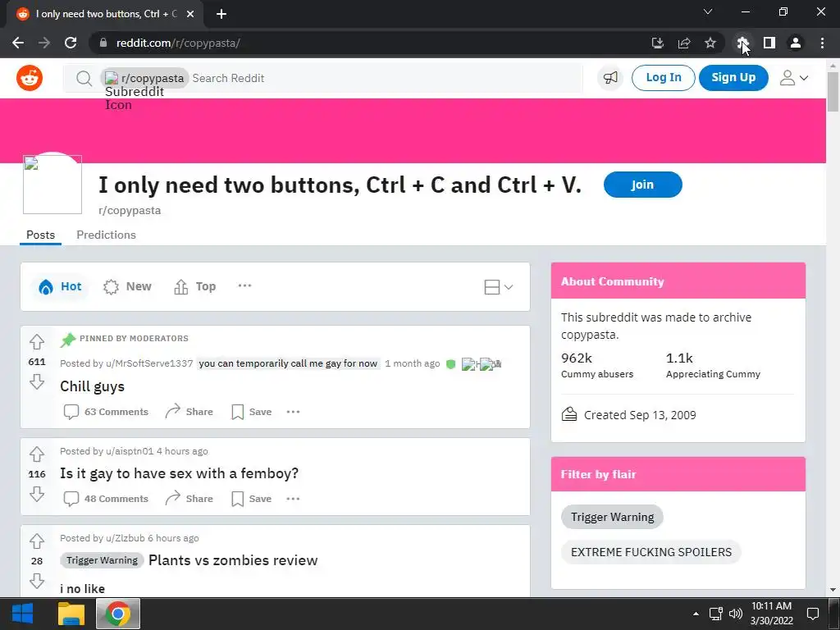This screenshot has width=840, height=630.
Task: Filter by Trigger Warning flair
Action: 612,517
